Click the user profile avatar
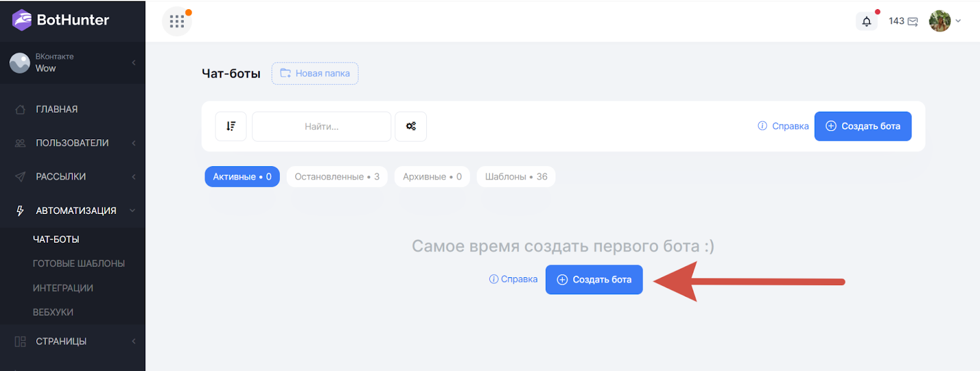The height and width of the screenshot is (371, 980). tap(939, 21)
